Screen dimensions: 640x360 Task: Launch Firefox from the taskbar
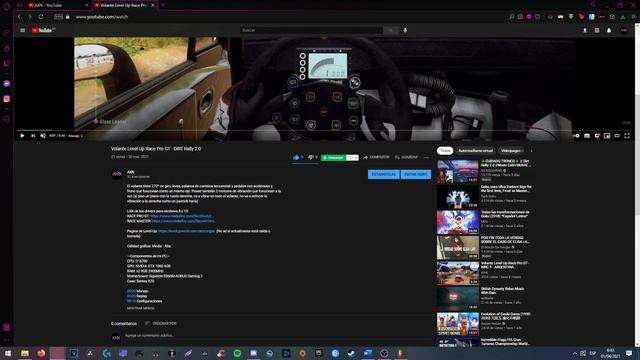click(41, 353)
